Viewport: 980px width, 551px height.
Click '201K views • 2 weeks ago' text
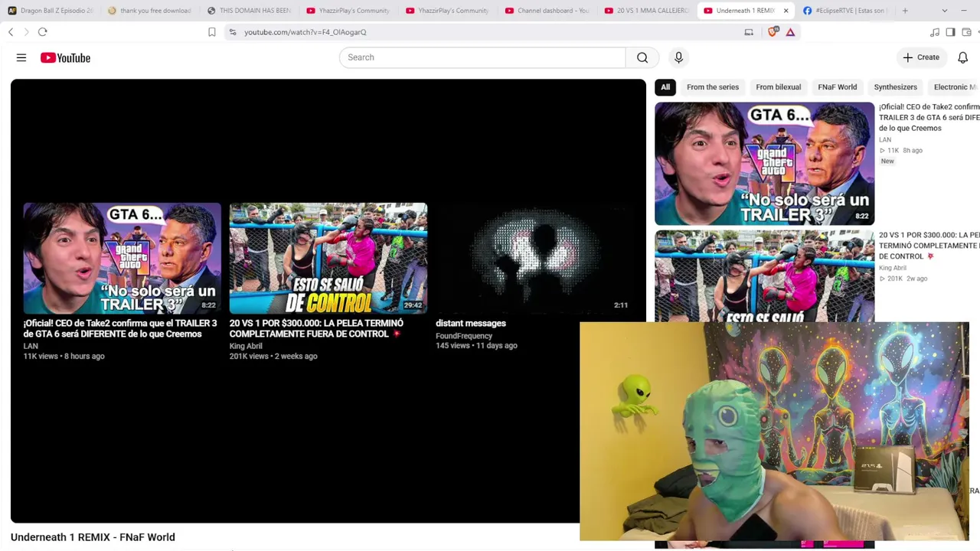273,357
